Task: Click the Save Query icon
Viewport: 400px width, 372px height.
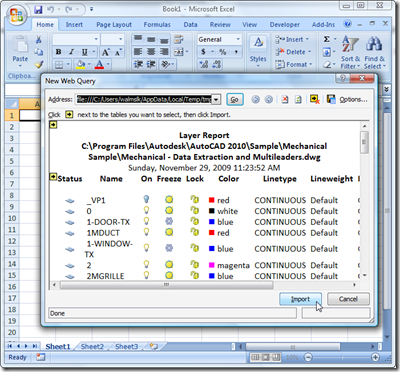Action: [331, 99]
